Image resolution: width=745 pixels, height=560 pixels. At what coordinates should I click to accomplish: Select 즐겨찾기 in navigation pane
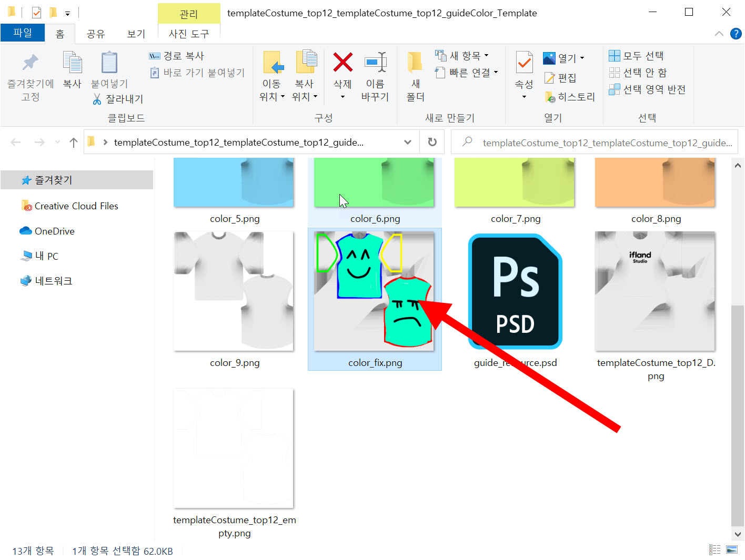coord(77,180)
